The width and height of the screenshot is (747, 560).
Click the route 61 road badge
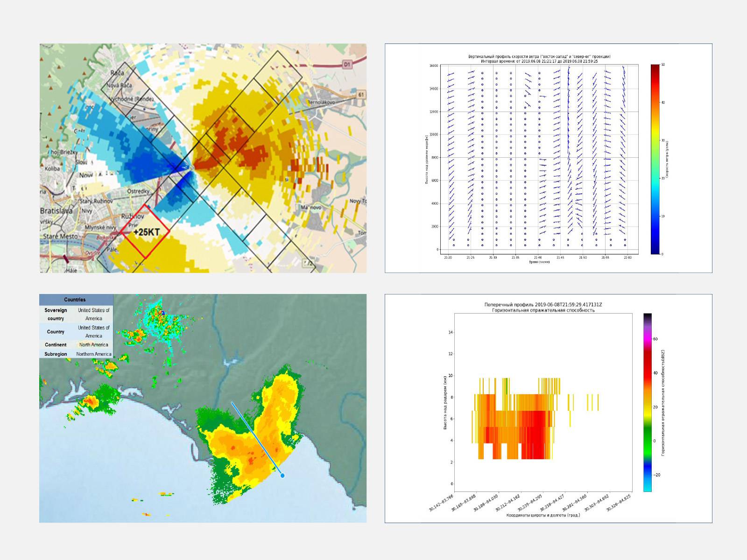tap(361, 95)
